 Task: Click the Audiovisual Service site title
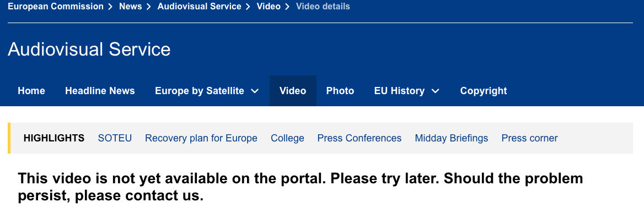89,50
